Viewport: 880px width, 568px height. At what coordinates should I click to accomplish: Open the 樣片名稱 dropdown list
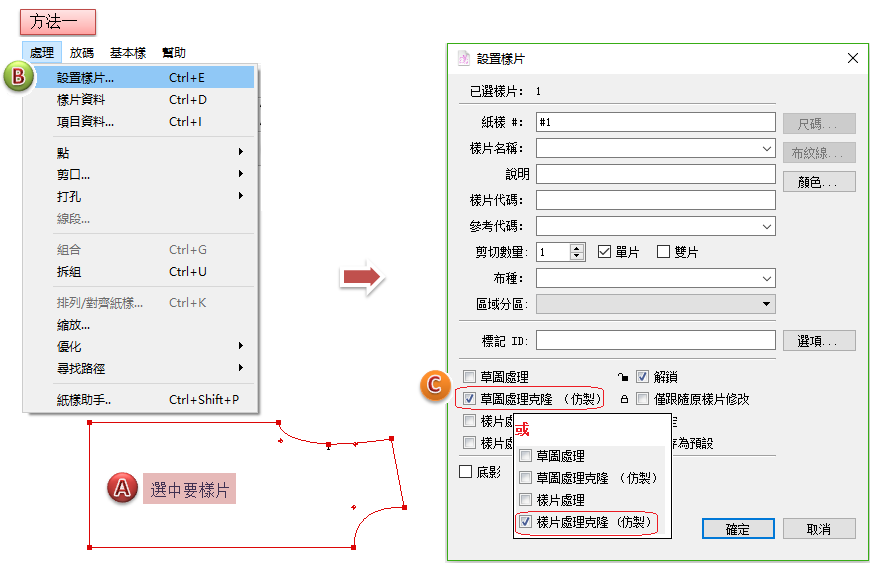click(767, 148)
